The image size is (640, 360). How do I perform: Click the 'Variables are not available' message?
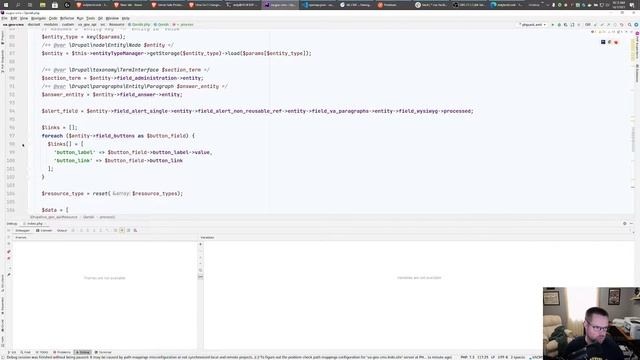pyautogui.click(x=419, y=278)
